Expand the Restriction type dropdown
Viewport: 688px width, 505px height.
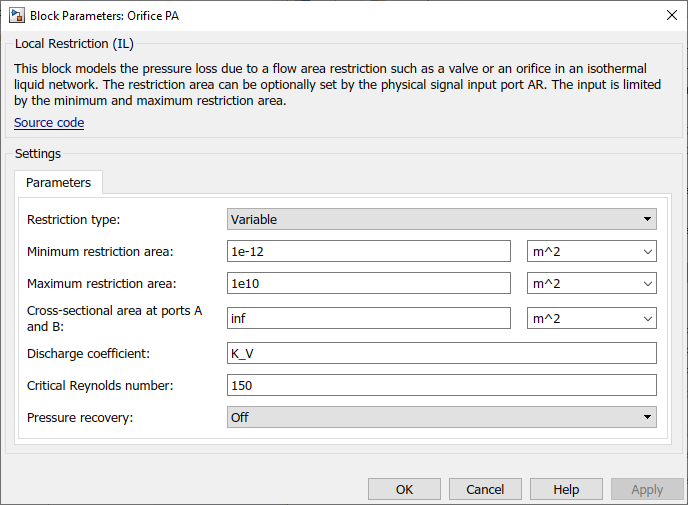pyautogui.click(x=441, y=219)
